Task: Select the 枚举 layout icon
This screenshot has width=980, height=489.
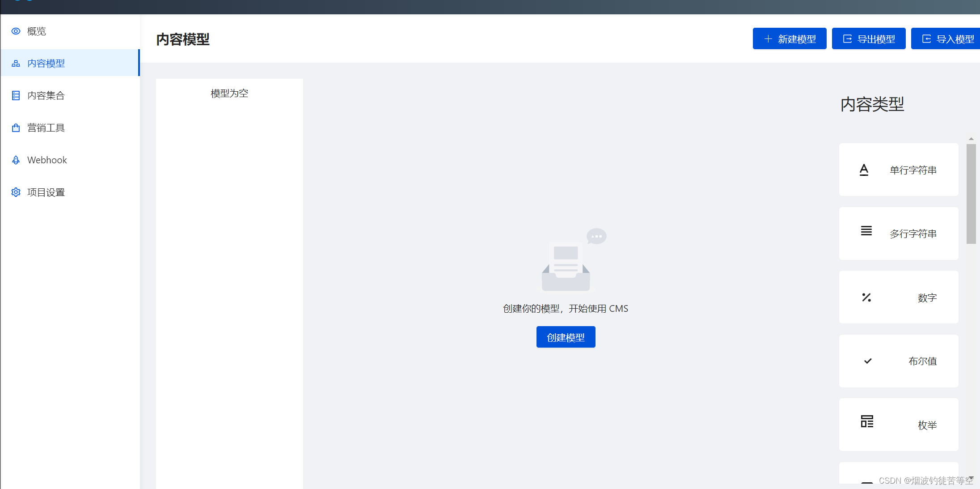Action: tap(866, 421)
